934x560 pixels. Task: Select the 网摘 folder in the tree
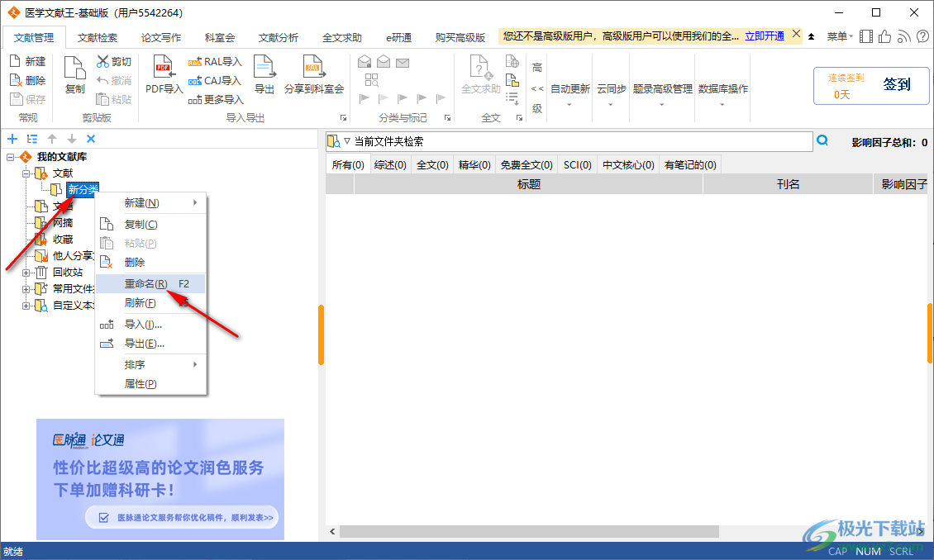tap(63, 222)
